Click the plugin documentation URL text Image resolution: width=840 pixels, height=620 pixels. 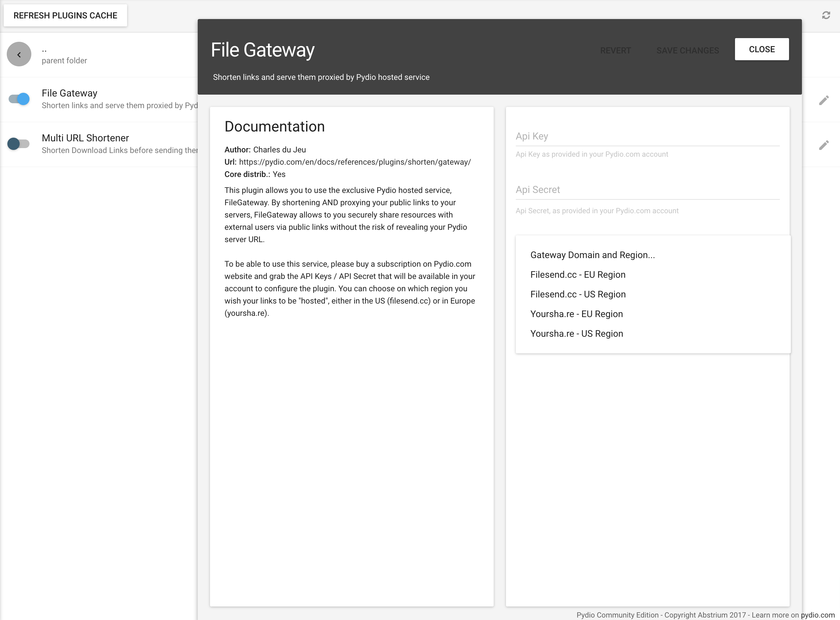pos(355,162)
